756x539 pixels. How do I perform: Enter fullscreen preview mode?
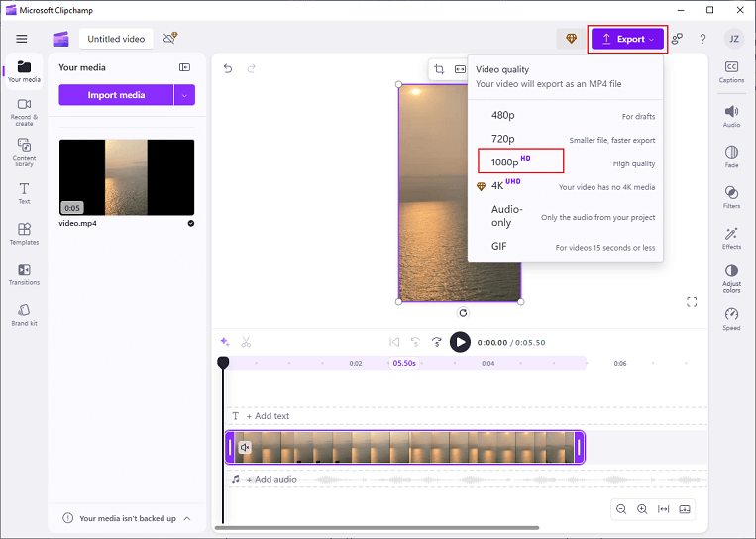[692, 302]
